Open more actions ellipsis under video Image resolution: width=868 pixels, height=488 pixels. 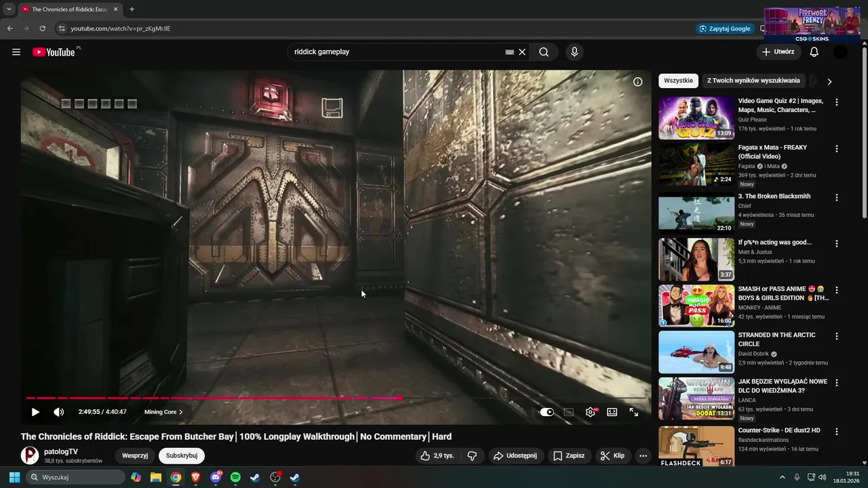(643, 456)
